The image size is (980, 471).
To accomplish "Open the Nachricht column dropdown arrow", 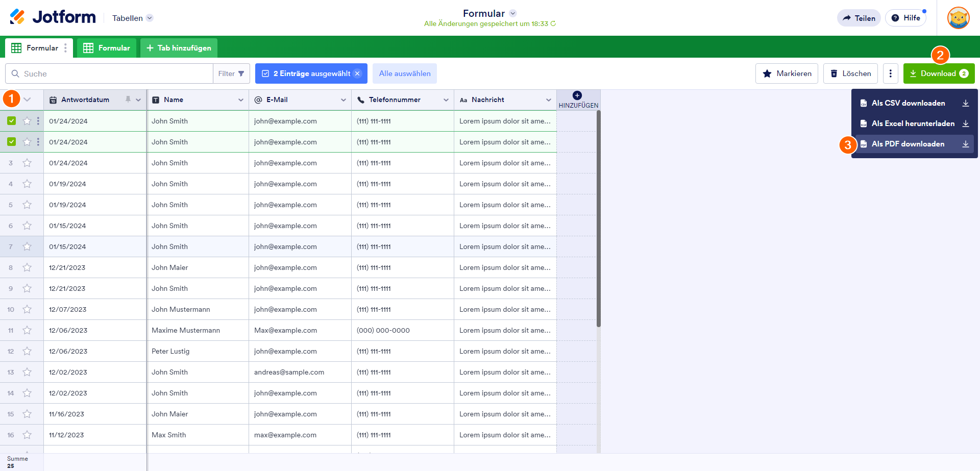I will [549, 100].
